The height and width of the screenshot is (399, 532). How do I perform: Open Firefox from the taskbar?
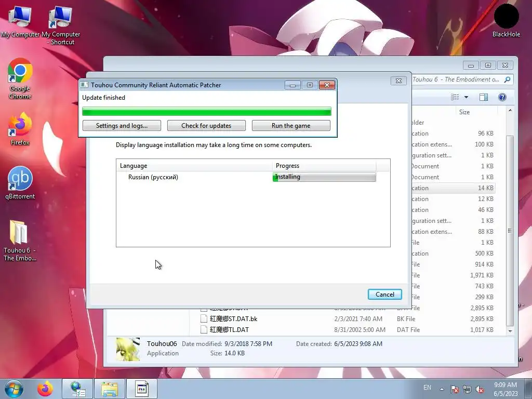45,389
